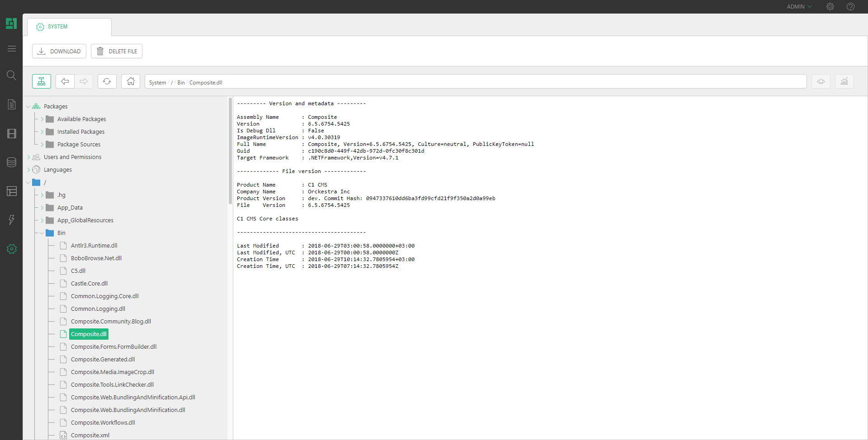The width and height of the screenshot is (868, 440).
Task: Open the search perspective in left sidebar
Action: click(12, 75)
